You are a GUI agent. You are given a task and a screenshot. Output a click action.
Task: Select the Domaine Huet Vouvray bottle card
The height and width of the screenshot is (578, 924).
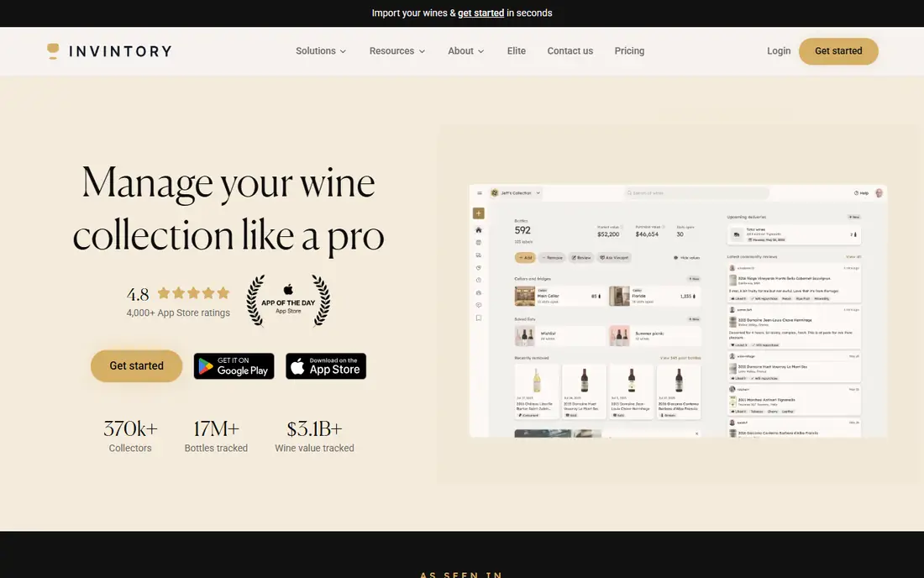click(584, 391)
